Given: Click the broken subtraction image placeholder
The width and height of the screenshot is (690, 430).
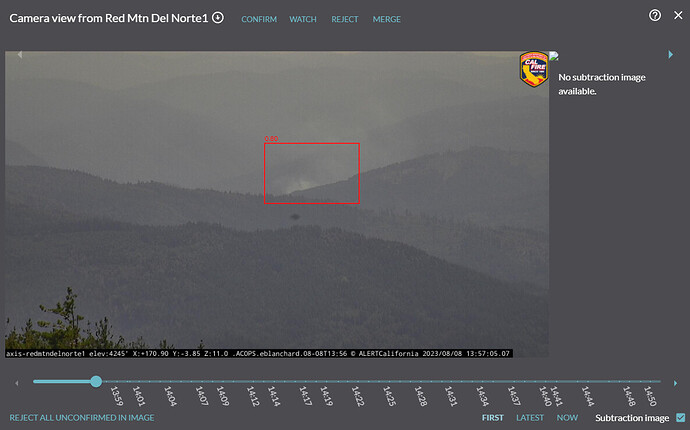Looking at the screenshot, I should click(554, 57).
